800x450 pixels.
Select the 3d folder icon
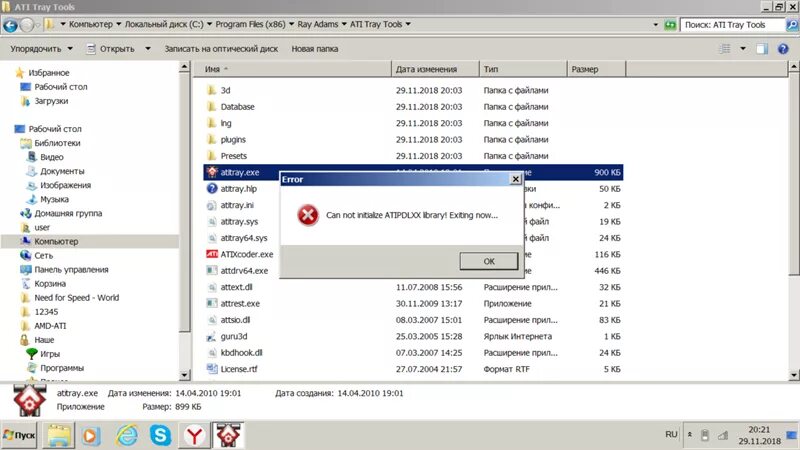(x=212, y=90)
